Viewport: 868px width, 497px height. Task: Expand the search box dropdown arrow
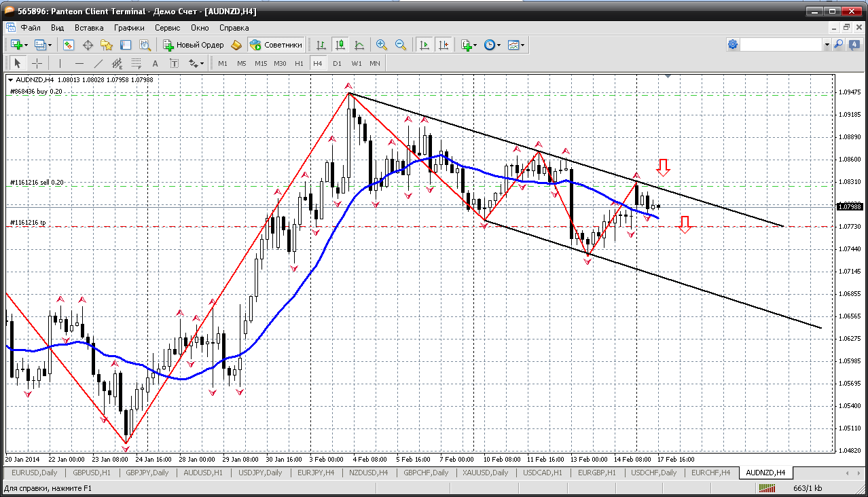[x=827, y=45]
